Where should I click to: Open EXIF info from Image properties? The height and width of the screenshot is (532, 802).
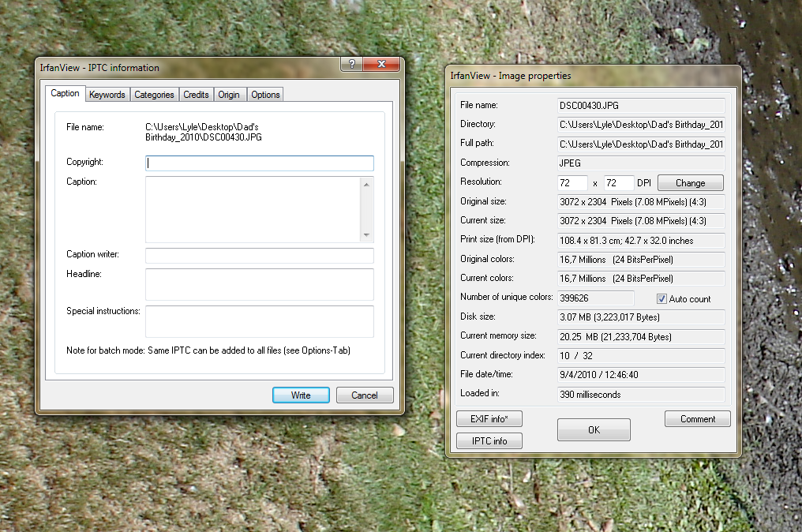tap(489, 418)
